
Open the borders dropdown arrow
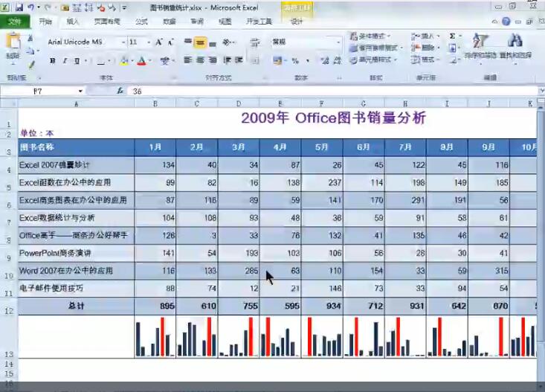pos(109,62)
